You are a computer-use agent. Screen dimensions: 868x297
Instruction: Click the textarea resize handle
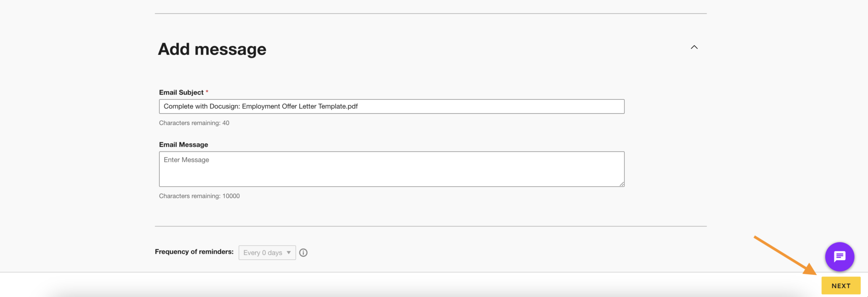pos(622,183)
